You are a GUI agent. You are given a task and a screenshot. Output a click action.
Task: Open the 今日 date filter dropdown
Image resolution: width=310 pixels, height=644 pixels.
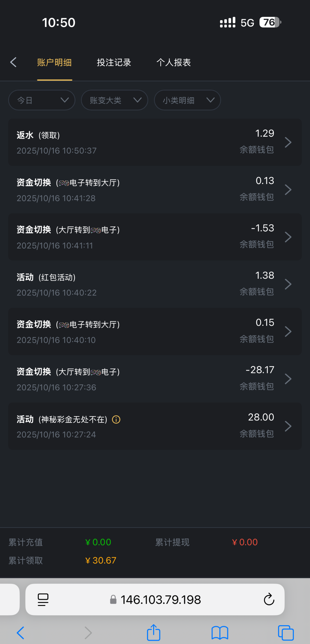pyautogui.click(x=42, y=100)
